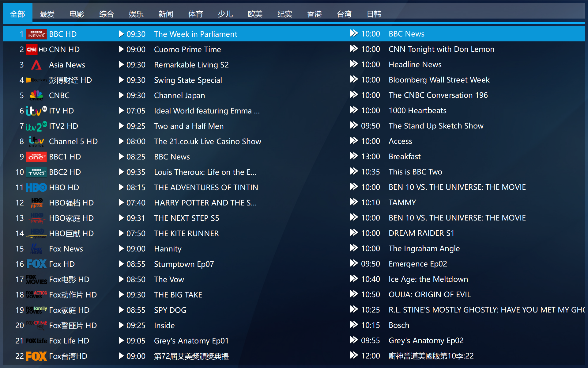Select The Vow program
Image resolution: width=588 pixels, height=368 pixels.
click(169, 279)
